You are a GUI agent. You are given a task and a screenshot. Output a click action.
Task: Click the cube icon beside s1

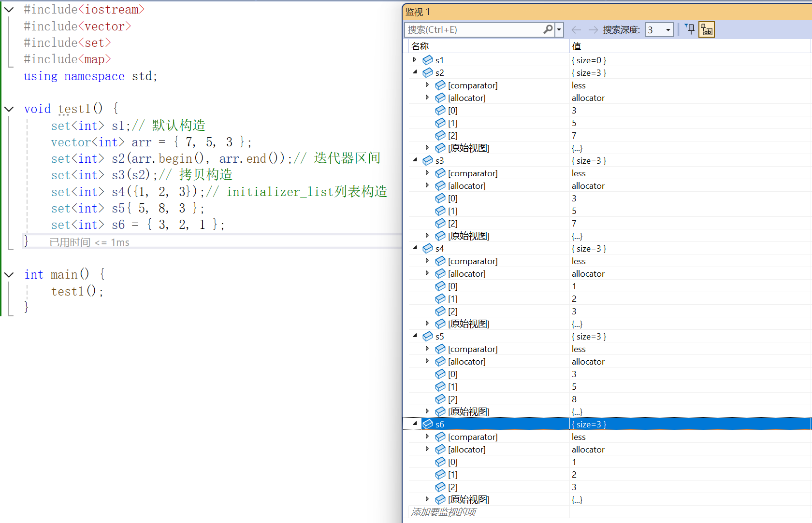tap(428, 60)
